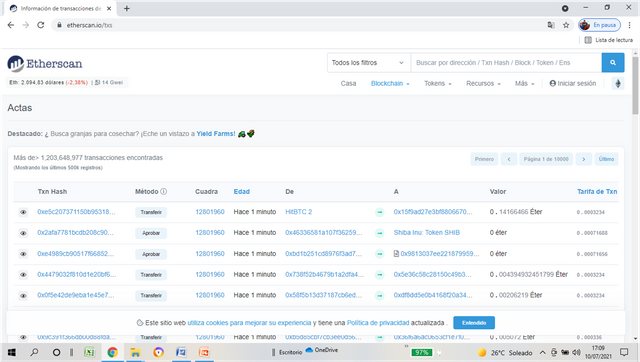
Task: Open Política de privacidad link
Action: [x=378, y=323]
